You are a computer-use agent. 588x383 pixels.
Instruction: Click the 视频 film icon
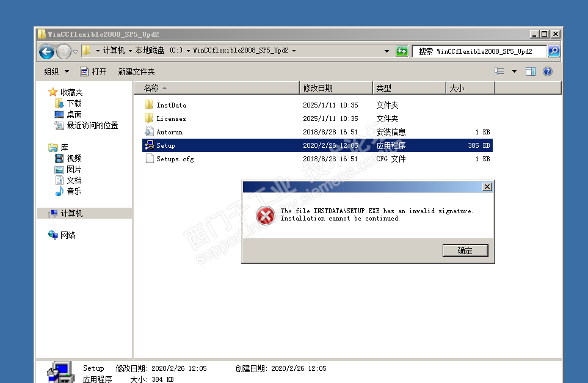point(59,158)
